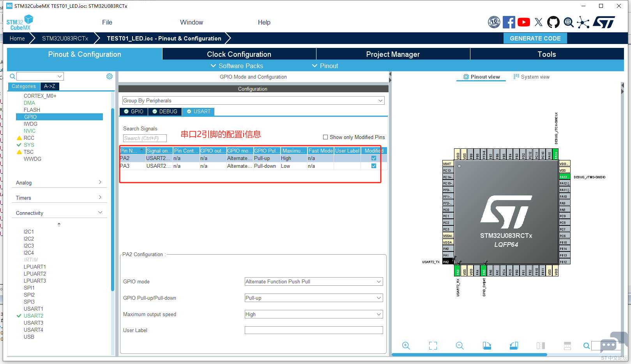Expand the Analog category
The image size is (631, 364).
pos(59,183)
